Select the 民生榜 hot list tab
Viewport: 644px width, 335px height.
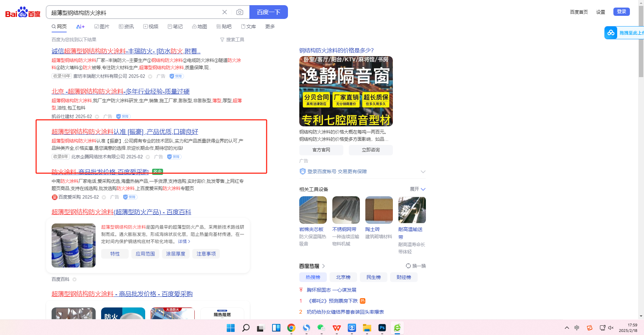pos(374,277)
